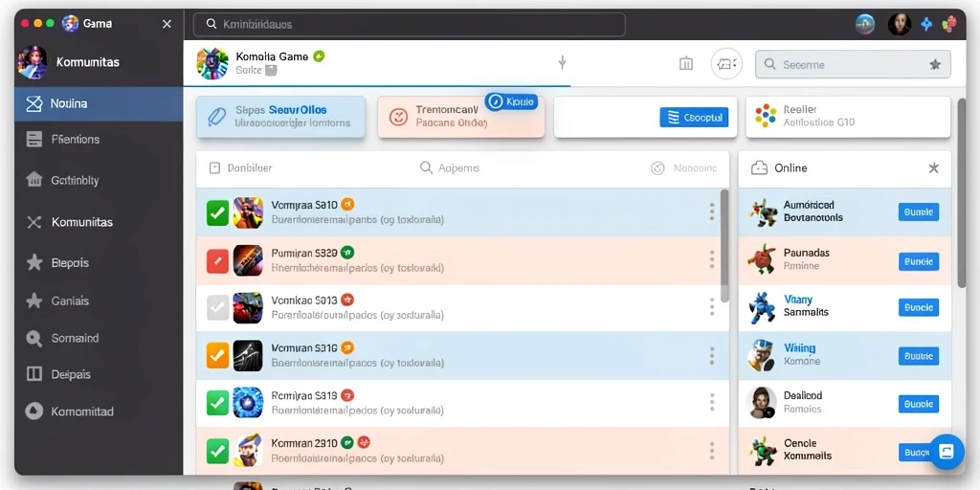Click the Nonooinc header option
Viewport: 980px width, 490px height.
pos(684,168)
